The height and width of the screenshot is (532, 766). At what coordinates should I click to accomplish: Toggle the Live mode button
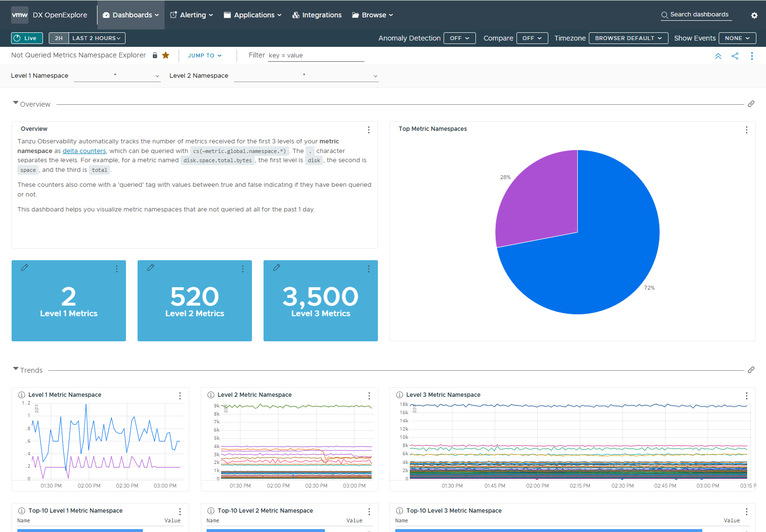27,38
